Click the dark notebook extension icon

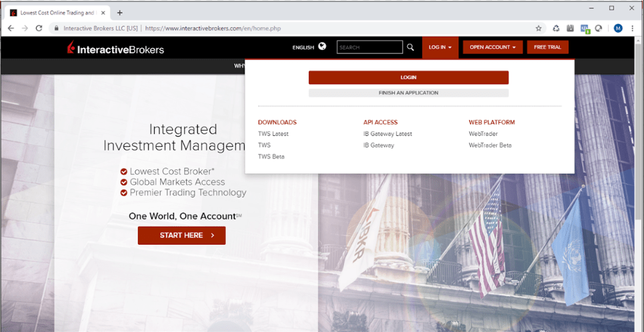click(569, 29)
